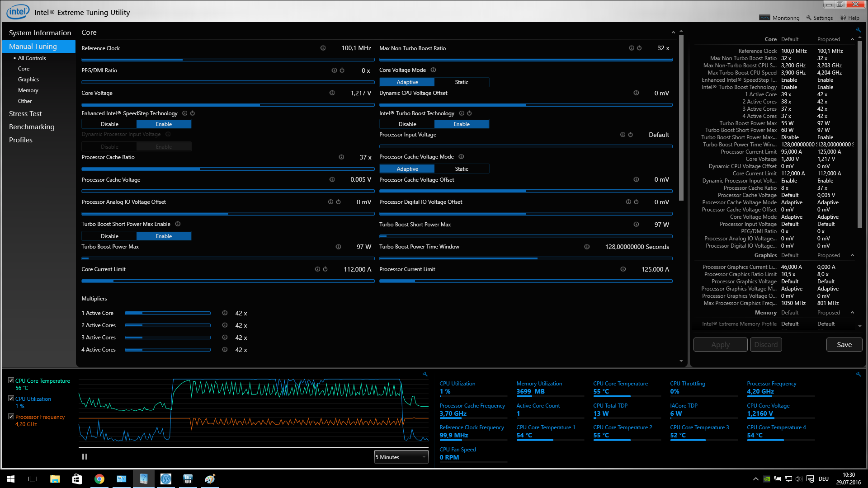868x488 pixels.
Task: Disable Enhanced Intel SpeedStep Technology
Action: 109,124
